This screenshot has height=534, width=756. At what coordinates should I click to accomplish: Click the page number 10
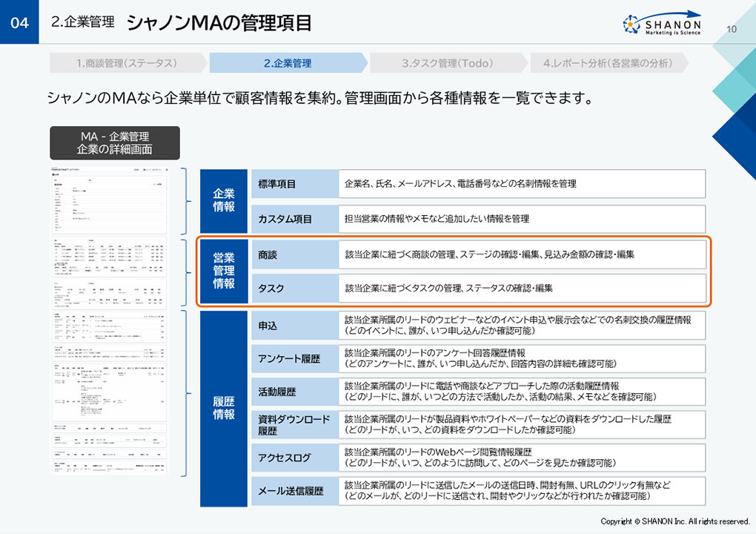[x=732, y=29]
